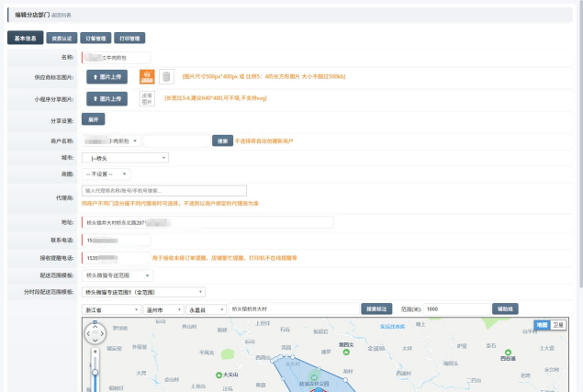Open the 城市 city dropdown
The image size is (583, 392).
pos(126,157)
